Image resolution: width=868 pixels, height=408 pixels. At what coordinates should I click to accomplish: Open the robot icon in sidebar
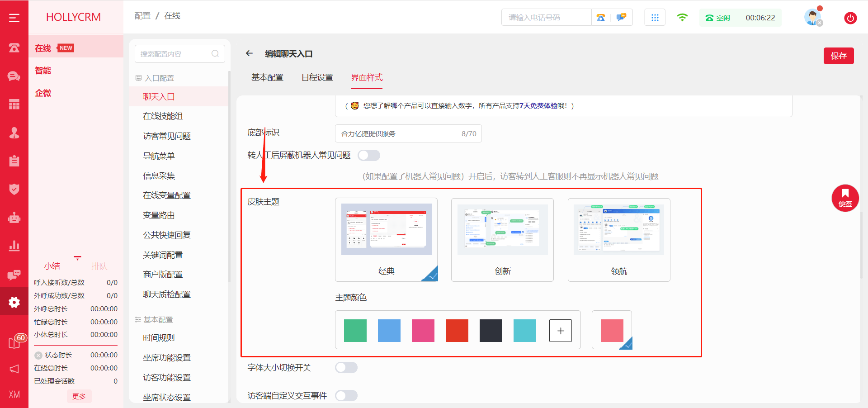pyautogui.click(x=14, y=218)
